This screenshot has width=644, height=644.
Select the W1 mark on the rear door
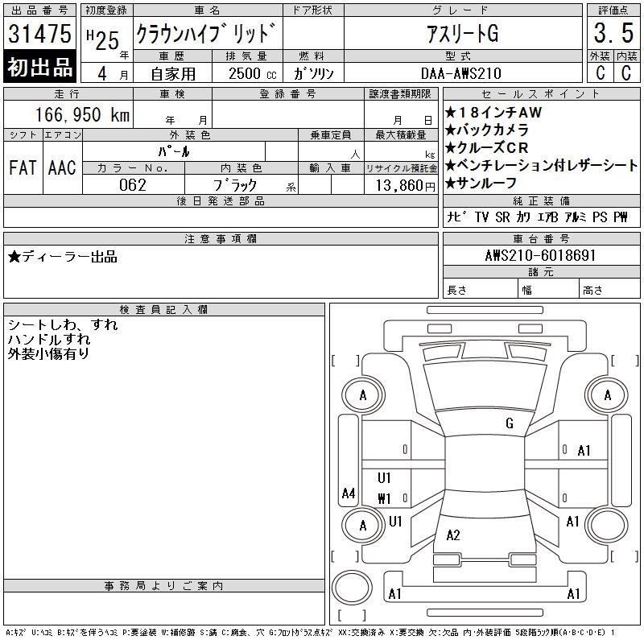[384, 498]
